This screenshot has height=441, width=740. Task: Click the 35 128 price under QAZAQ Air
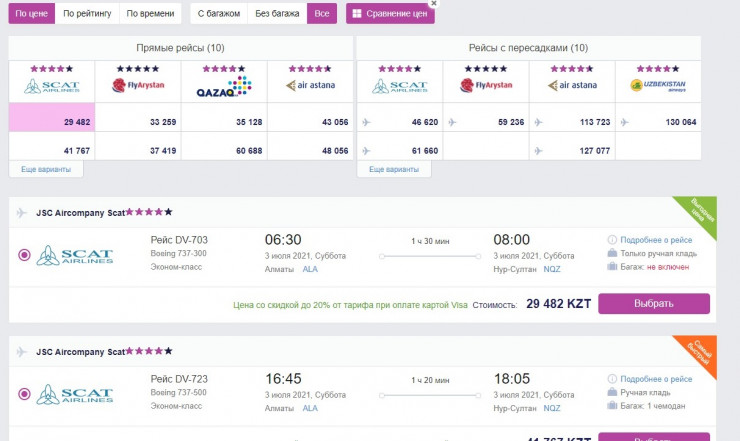[x=224, y=122]
